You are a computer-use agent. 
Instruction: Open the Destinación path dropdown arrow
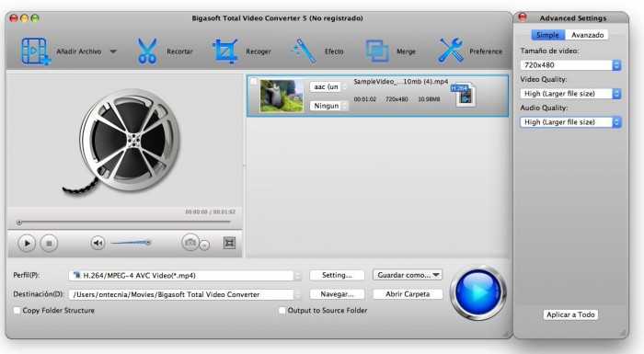tap(298, 294)
